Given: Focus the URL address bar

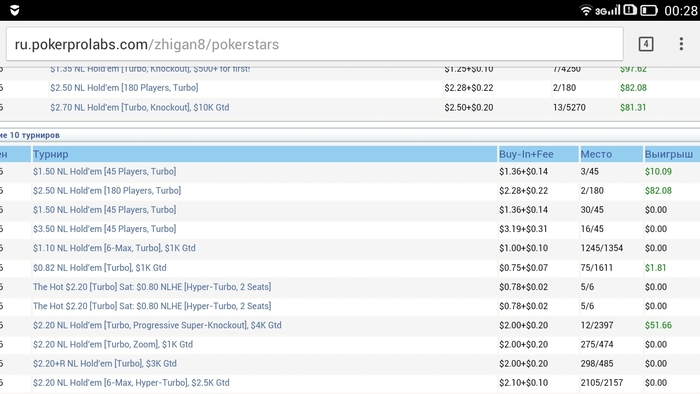Looking at the screenshot, I should 314,44.
